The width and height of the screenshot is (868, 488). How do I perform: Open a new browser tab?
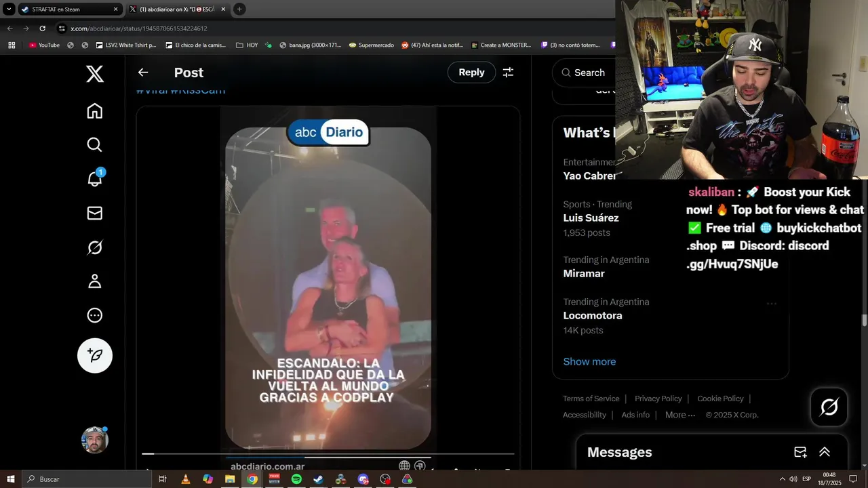pos(239,9)
